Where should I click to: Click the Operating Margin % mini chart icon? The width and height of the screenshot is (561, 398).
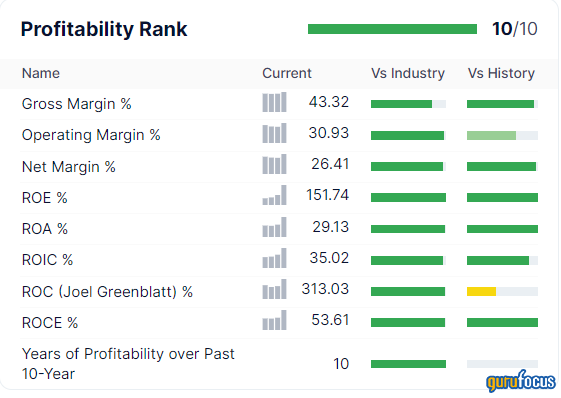(x=274, y=133)
